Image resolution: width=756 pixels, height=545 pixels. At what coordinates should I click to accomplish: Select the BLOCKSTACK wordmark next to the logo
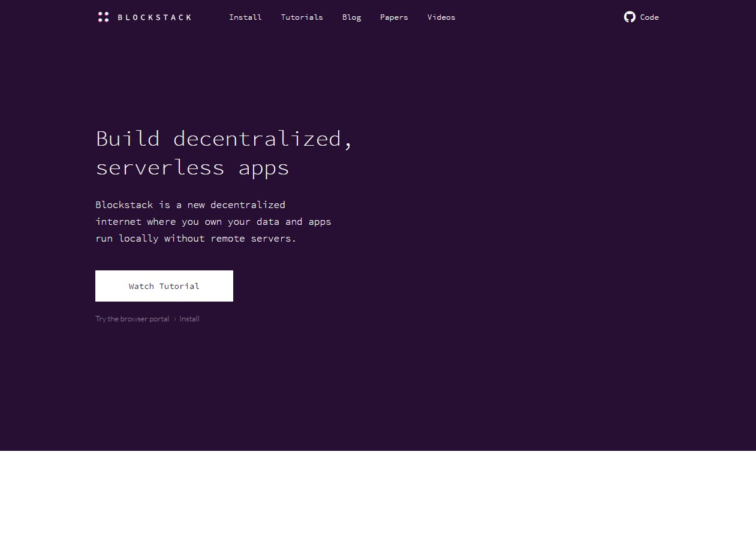click(x=155, y=17)
